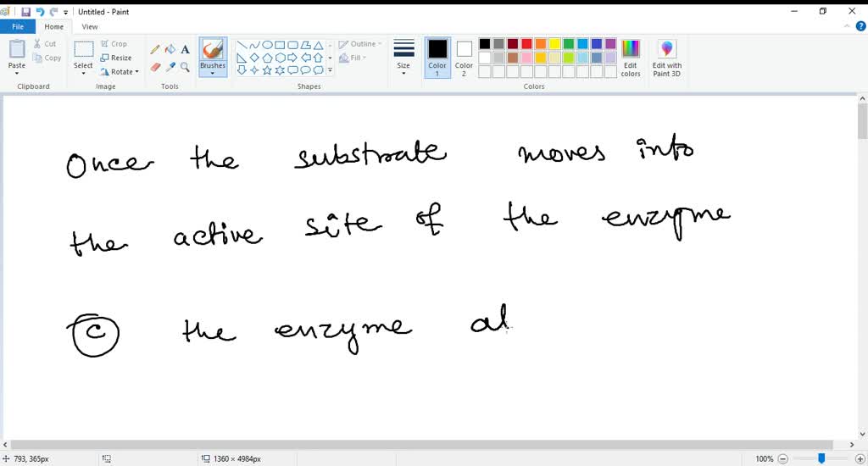Screen dimensions: 868x466
Task: Click the Copy button
Action: pyautogui.click(x=47, y=58)
